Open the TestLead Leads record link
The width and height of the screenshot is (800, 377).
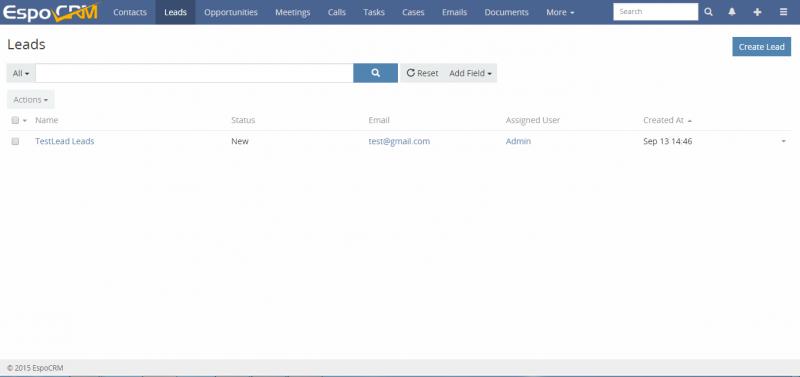point(65,141)
